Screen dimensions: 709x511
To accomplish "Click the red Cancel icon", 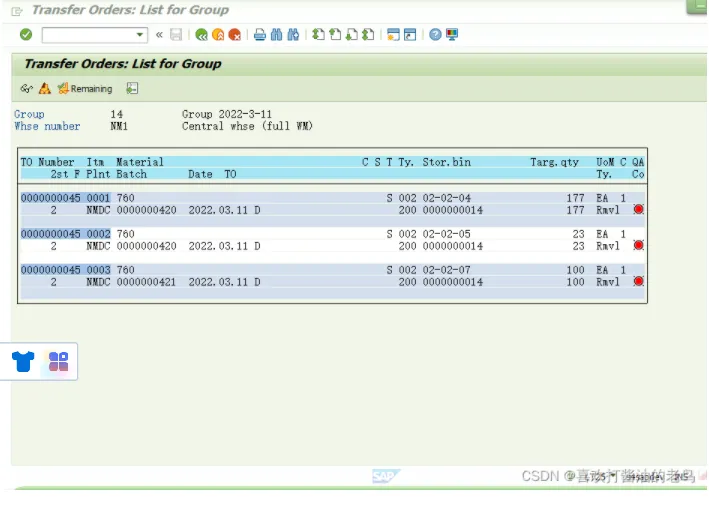I will (x=234, y=35).
